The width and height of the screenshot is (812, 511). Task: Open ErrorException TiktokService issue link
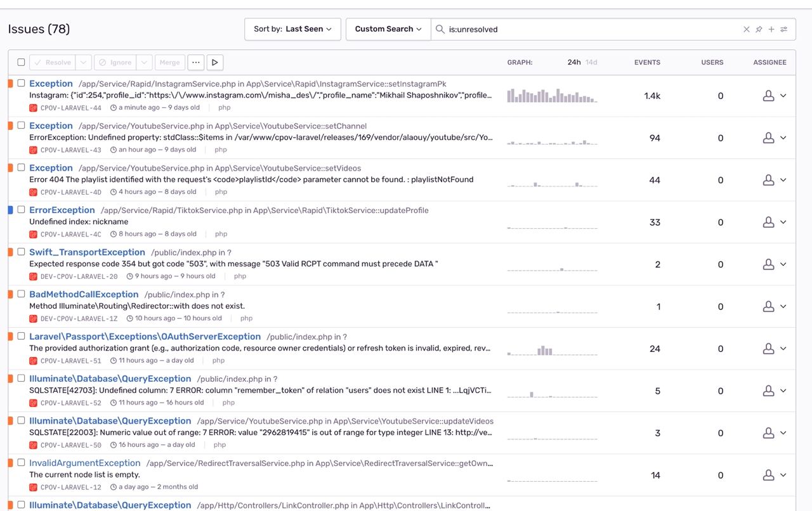[62, 210]
